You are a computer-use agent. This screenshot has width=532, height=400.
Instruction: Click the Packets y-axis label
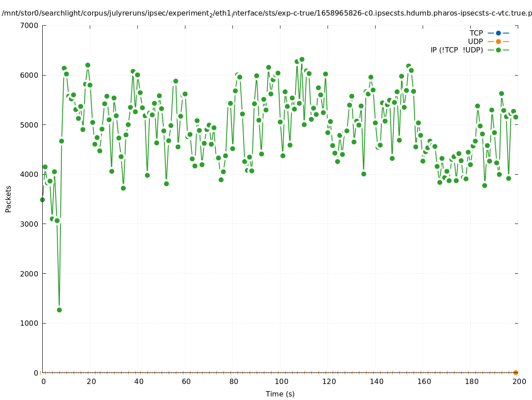click(8, 199)
